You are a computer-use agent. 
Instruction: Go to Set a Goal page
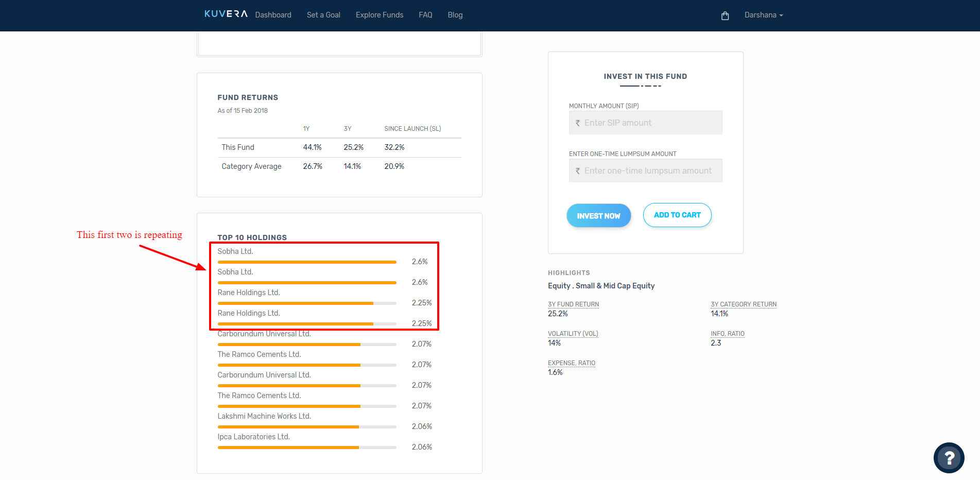323,15
